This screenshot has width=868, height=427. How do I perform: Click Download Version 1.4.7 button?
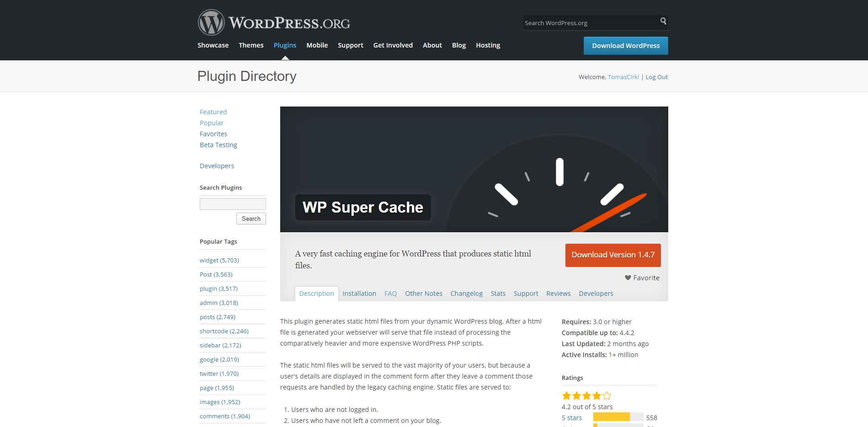coord(613,255)
